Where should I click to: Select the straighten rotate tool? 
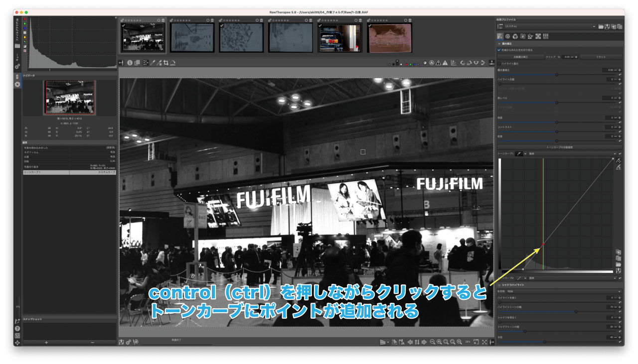click(x=172, y=63)
